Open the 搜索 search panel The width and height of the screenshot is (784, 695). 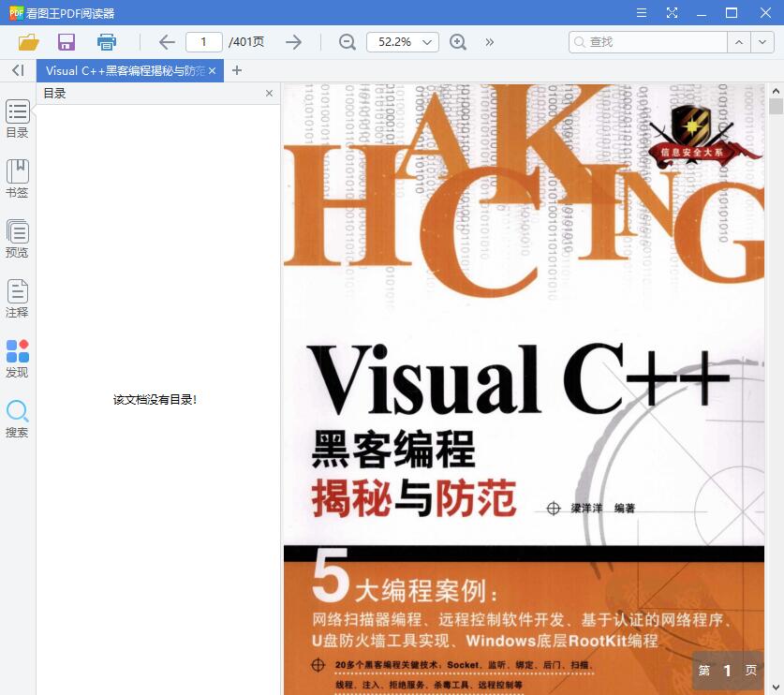pos(18,419)
